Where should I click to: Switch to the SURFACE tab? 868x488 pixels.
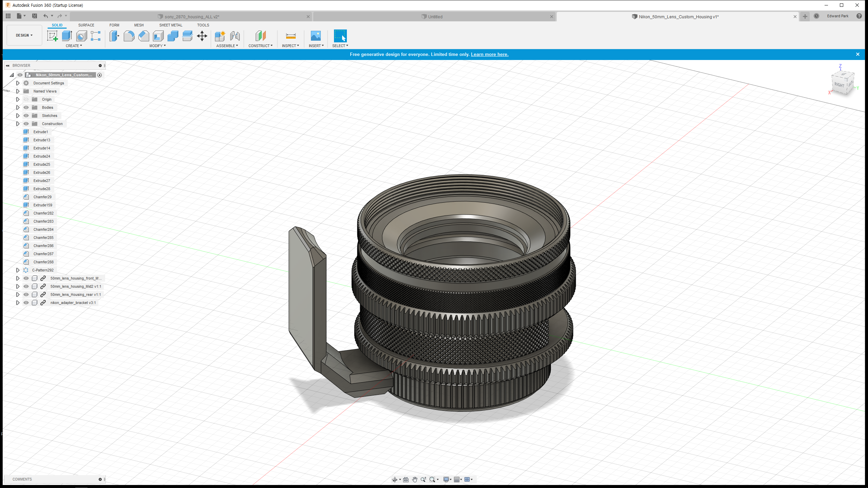(86, 25)
